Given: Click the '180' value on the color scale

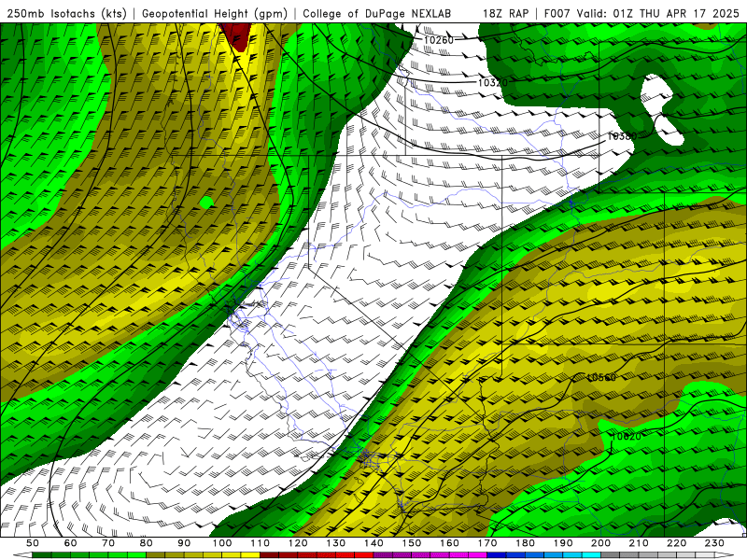Looking at the screenshot, I should pos(525,543).
